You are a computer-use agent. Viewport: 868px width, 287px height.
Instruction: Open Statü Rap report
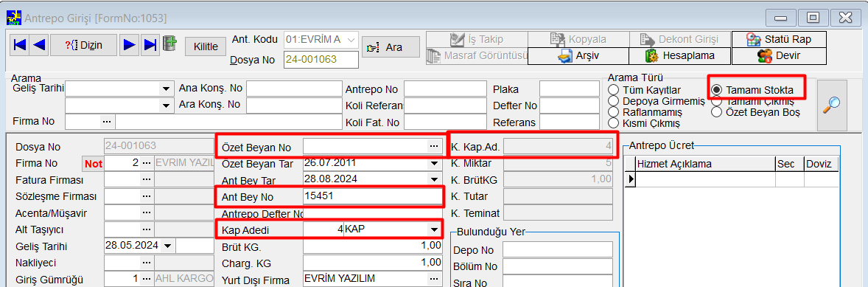pyautogui.click(x=779, y=40)
